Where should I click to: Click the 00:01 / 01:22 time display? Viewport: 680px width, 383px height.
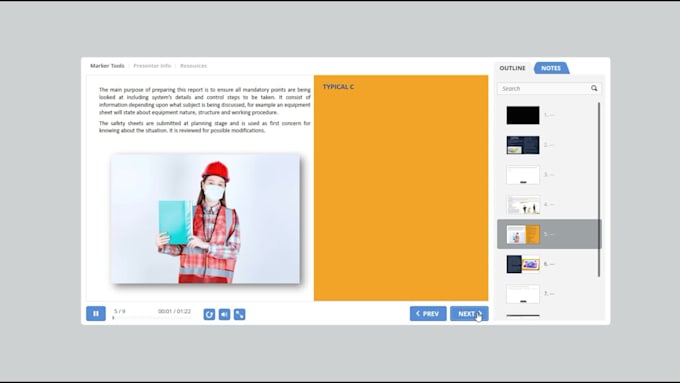coord(174,311)
